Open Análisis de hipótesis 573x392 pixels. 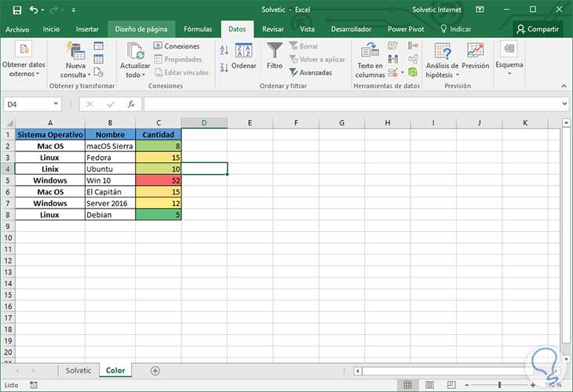442,60
